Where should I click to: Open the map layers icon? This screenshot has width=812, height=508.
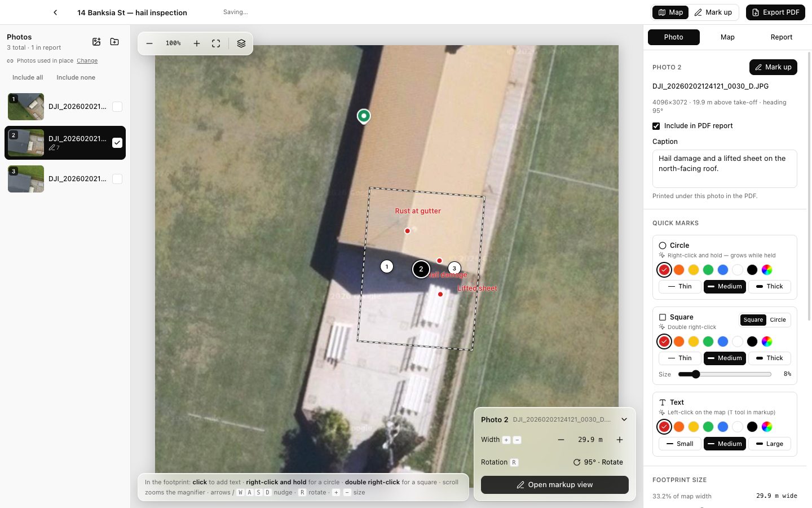(x=241, y=43)
